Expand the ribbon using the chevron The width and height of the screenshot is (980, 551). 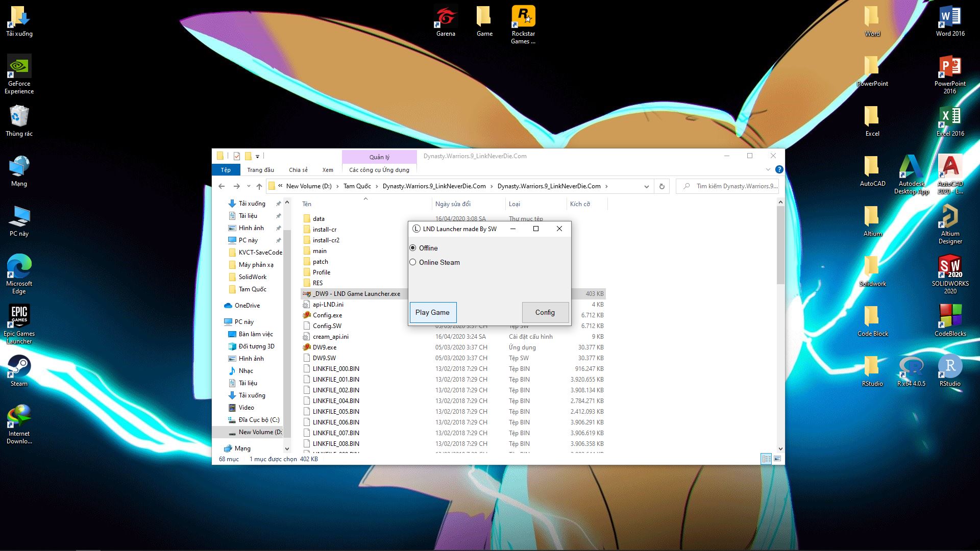point(768,169)
